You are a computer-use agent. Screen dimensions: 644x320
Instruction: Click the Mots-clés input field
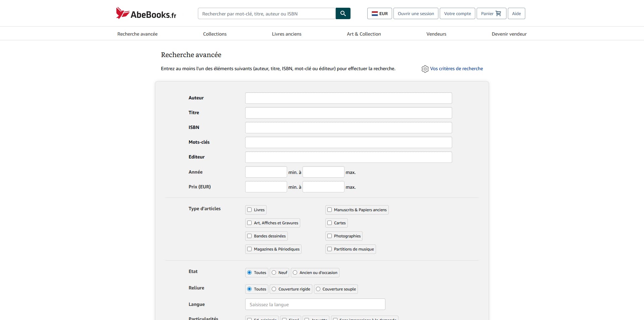coord(348,142)
